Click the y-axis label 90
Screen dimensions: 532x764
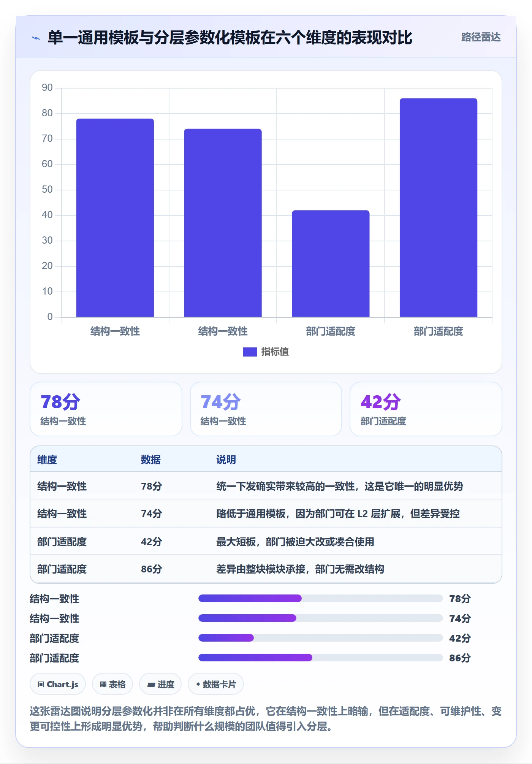[47, 88]
